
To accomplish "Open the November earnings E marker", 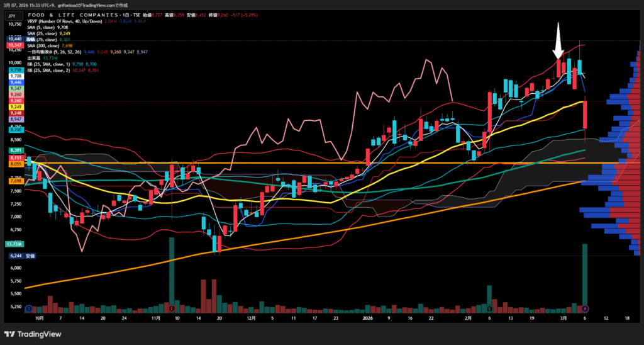I will (x=171, y=308).
